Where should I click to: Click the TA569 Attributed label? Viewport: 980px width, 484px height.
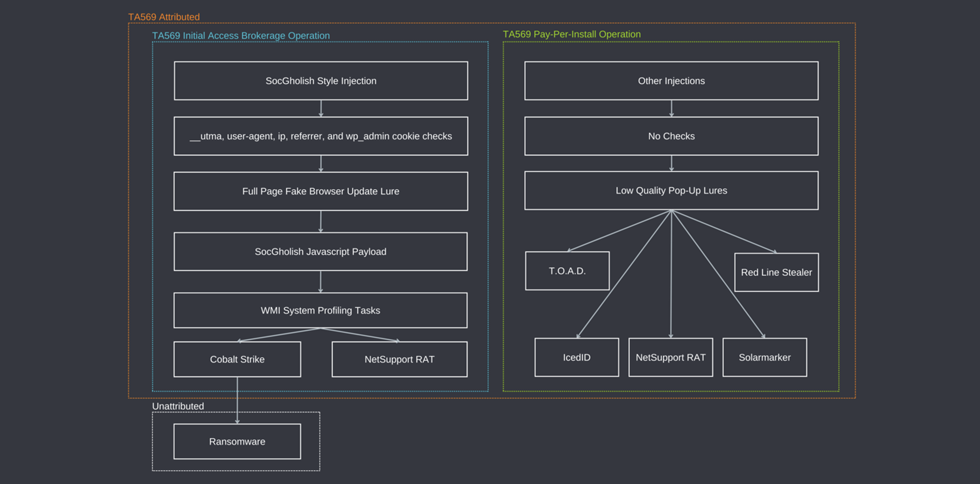[x=164, y=17]
